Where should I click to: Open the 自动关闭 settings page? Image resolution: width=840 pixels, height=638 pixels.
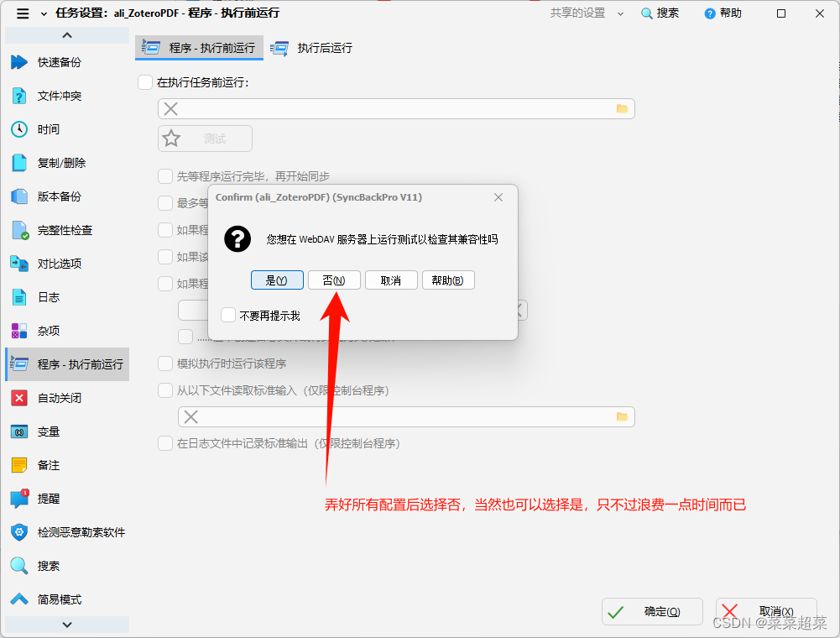tap(67, 398)
